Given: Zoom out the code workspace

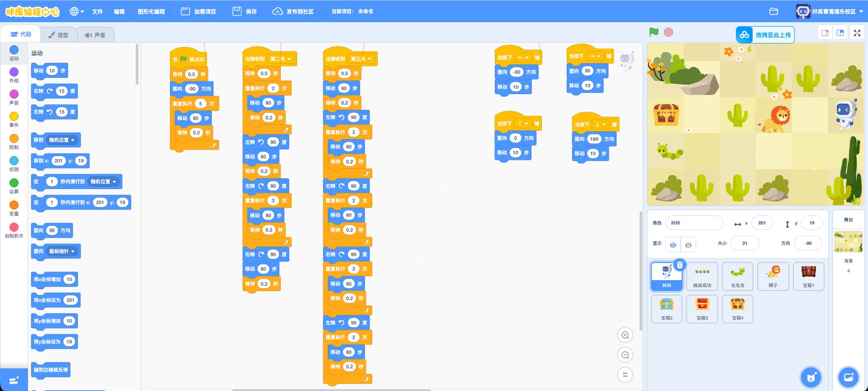Looking at the screenshot, I should [x=625, y=355].
